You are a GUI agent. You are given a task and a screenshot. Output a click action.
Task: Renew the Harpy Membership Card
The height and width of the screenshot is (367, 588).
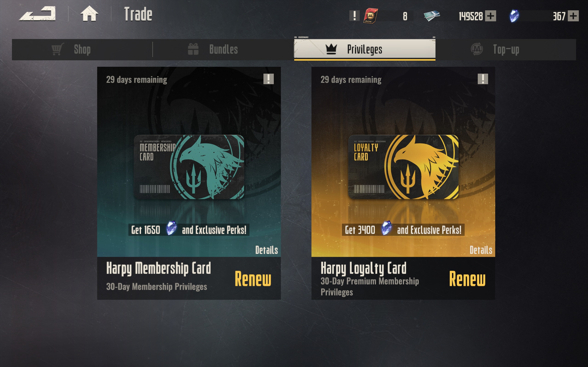point(253,279)
